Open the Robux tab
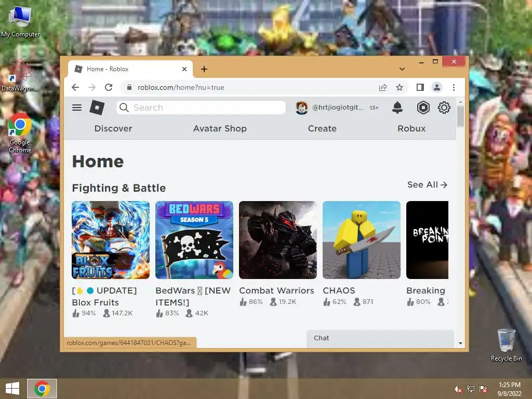This screenshot has height=399, width=532. pos(411,129)
